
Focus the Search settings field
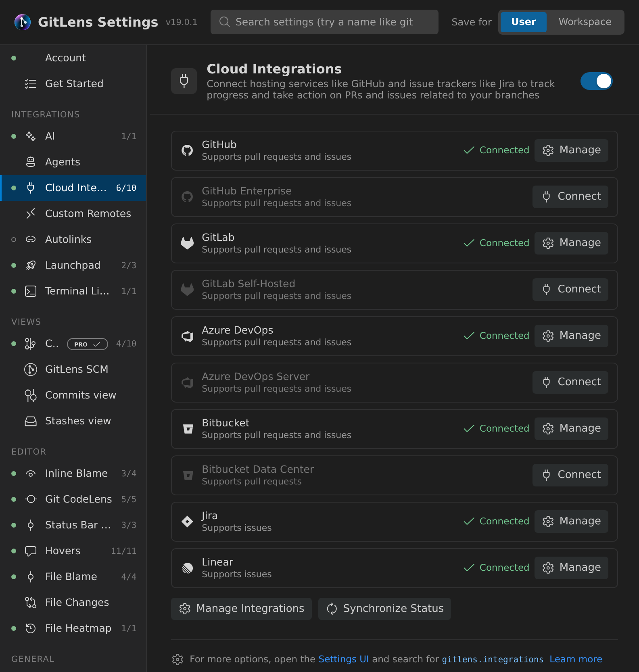coord(324,22)
